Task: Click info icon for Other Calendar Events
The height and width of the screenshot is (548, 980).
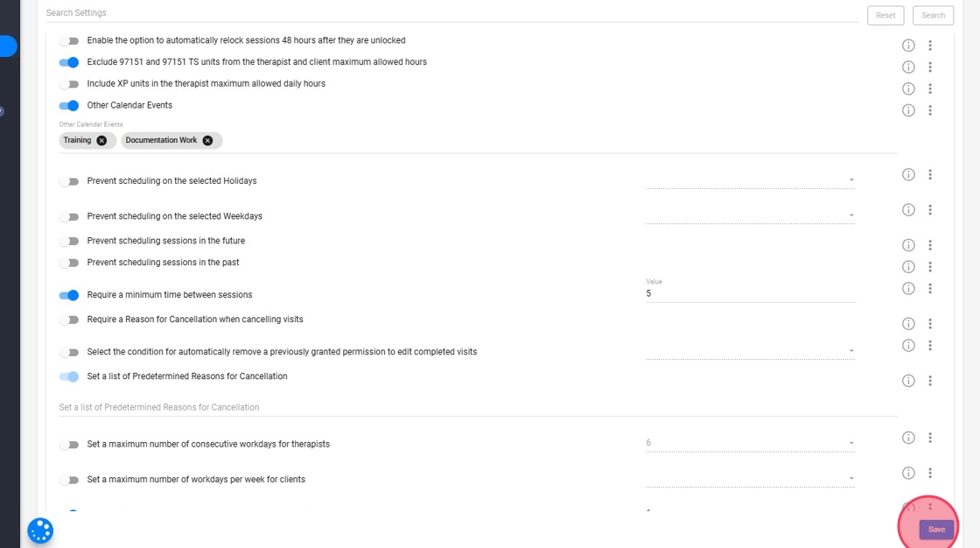Action: [908, 110]
